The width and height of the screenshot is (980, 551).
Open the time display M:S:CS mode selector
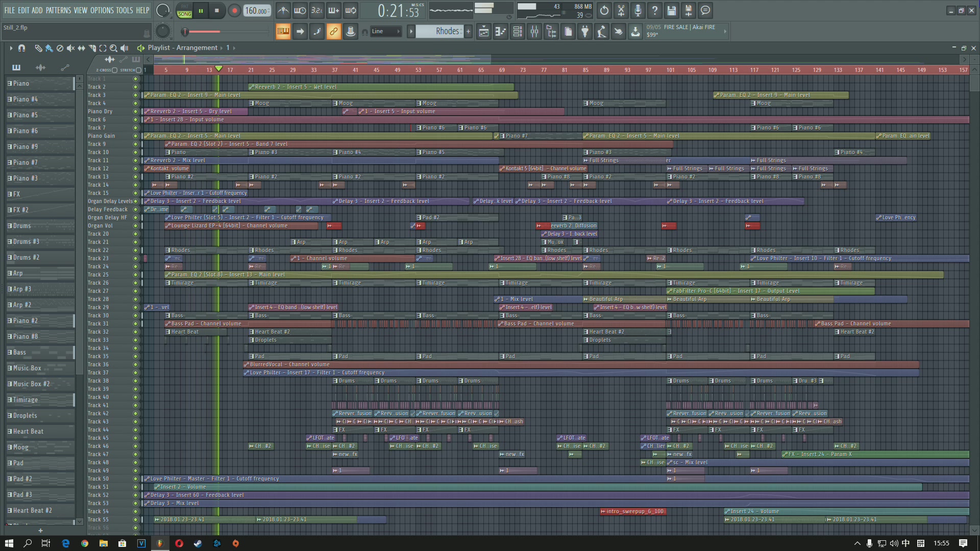[418, 5]
